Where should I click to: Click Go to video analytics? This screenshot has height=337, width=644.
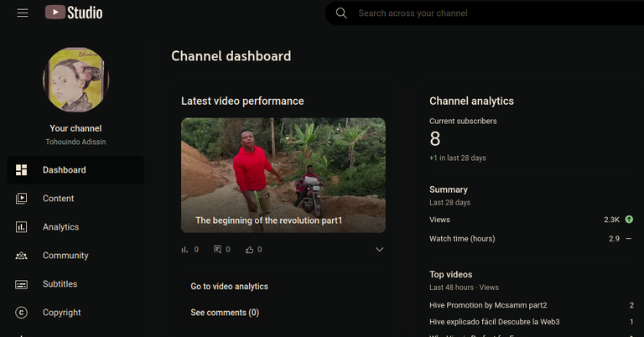pos(229,287)
